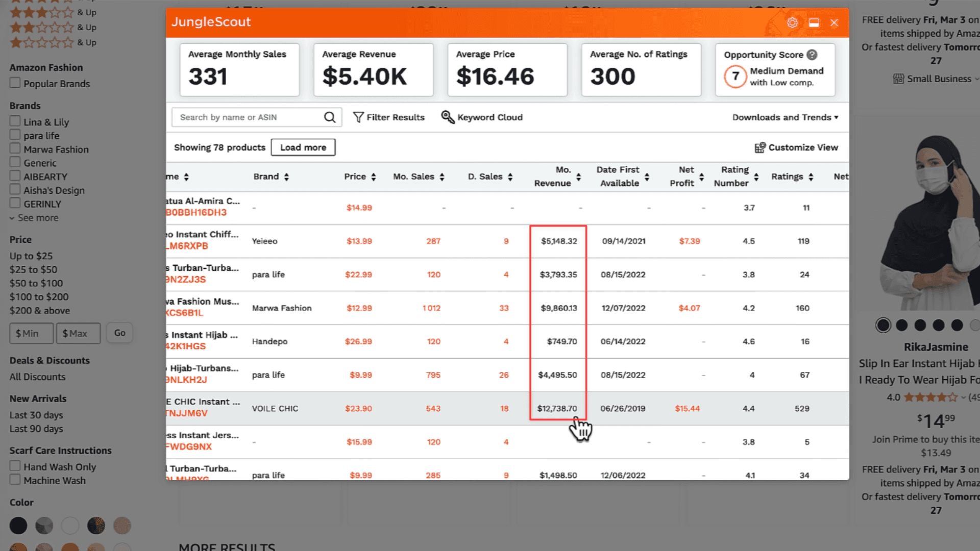The image size is (980, 551).
Task: Check the Generic brand filter
Action: (x=15, y=162)
